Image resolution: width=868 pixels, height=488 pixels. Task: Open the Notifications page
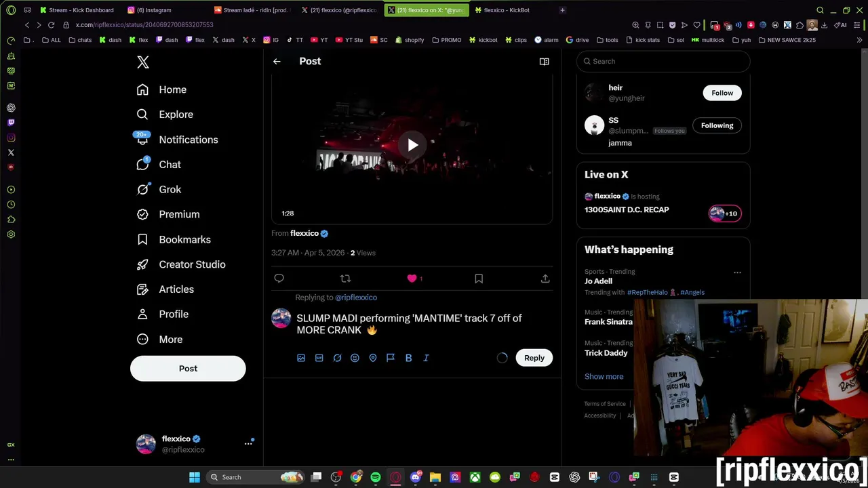(x=176, y=140)
